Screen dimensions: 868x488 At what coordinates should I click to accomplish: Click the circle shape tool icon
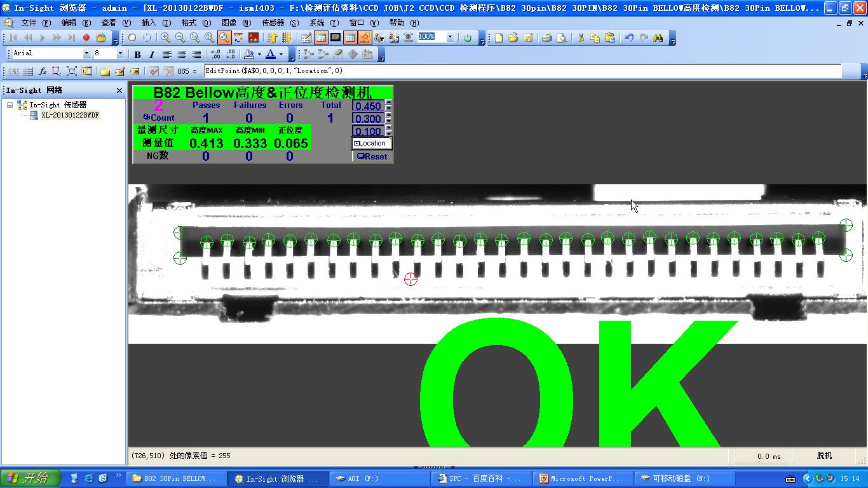click(132, 37)
